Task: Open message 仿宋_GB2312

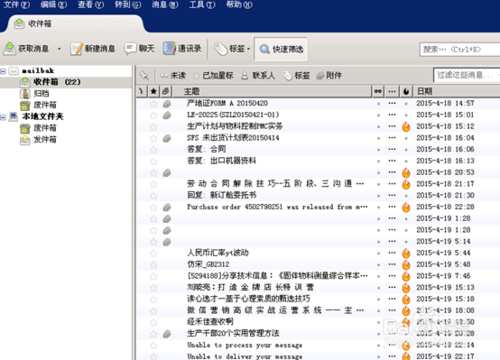Action: (208, 265)
